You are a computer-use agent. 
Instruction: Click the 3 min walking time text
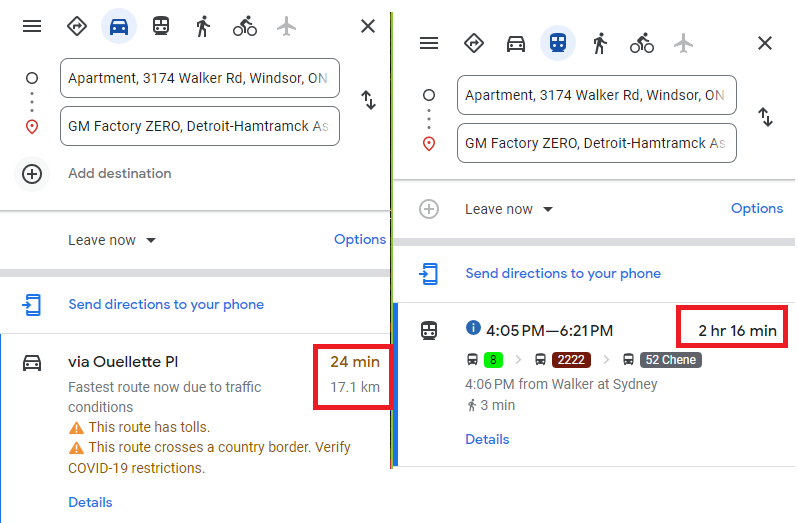(498, 405)
